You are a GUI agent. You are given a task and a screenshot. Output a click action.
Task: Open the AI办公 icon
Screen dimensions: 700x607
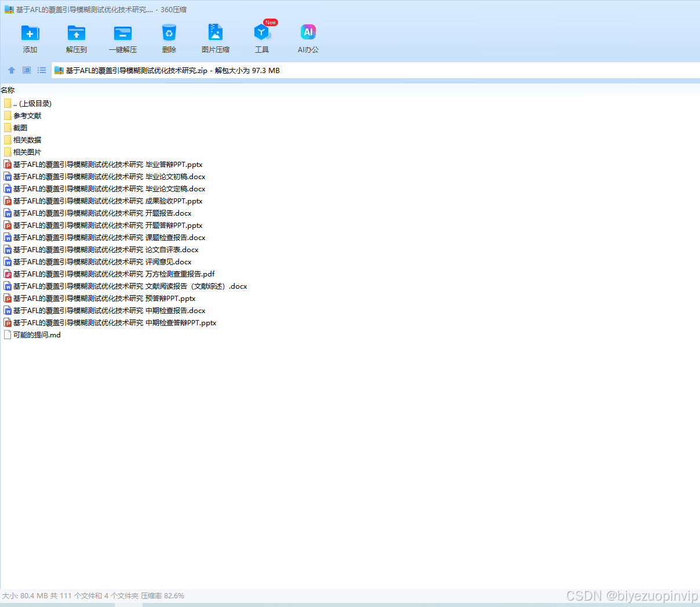coord(308,32)
